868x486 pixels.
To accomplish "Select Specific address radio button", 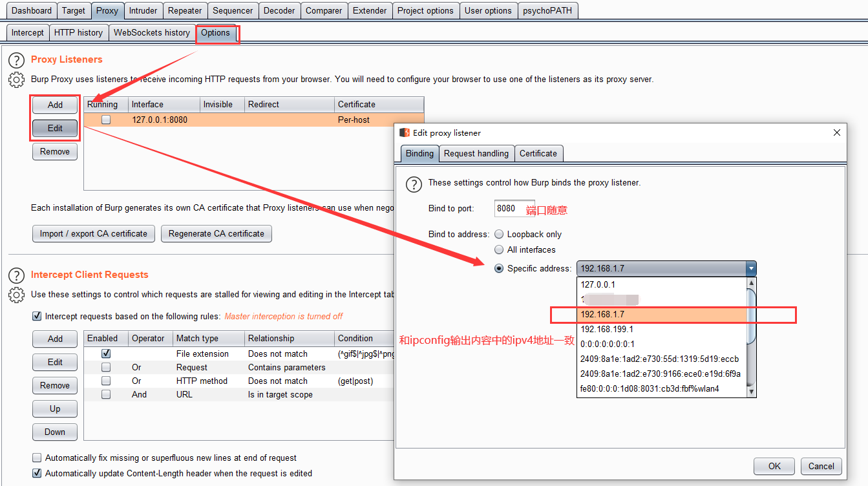I will (x=499, y=268).
